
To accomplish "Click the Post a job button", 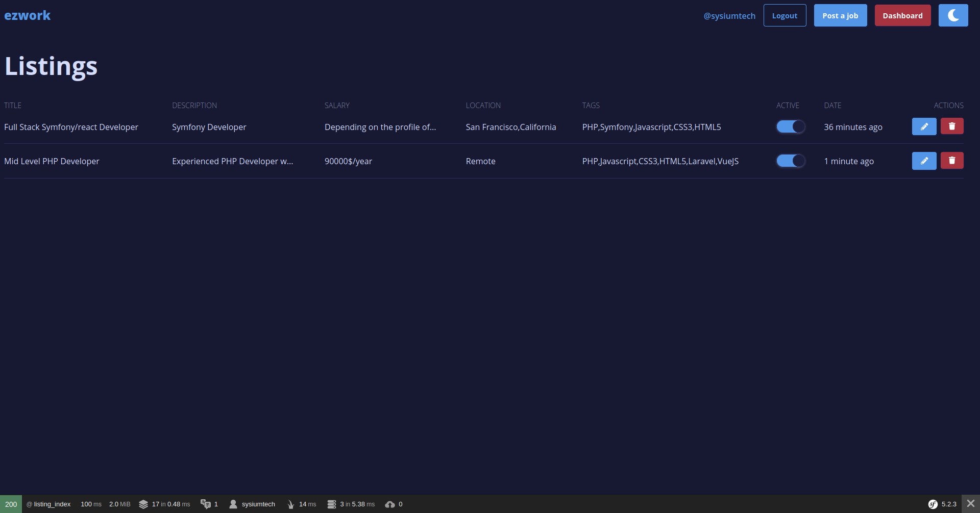I will tap(840, 15).
